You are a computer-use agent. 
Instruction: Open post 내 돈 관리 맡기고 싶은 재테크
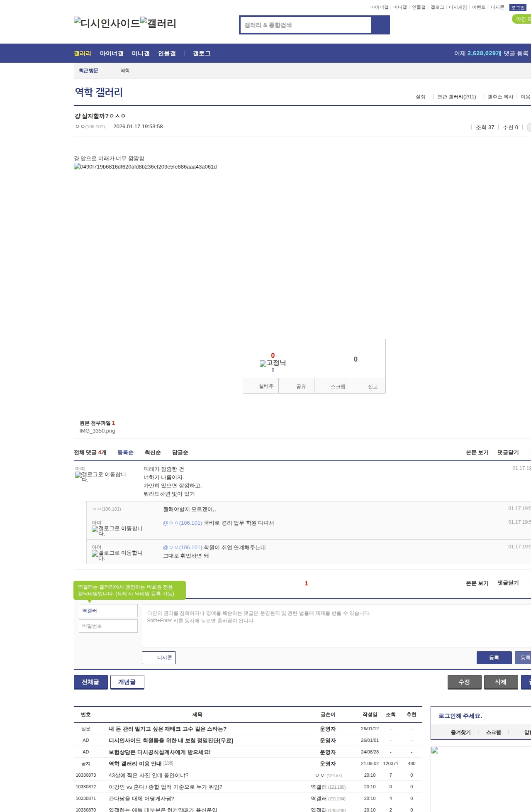tap(168, 729)
